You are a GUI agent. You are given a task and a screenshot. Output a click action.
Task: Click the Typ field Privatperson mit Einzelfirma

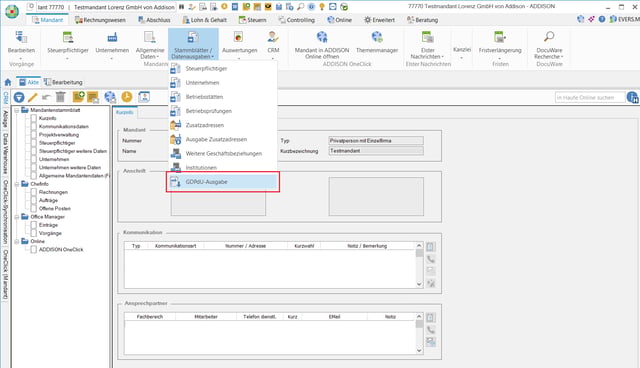[376, 140]
